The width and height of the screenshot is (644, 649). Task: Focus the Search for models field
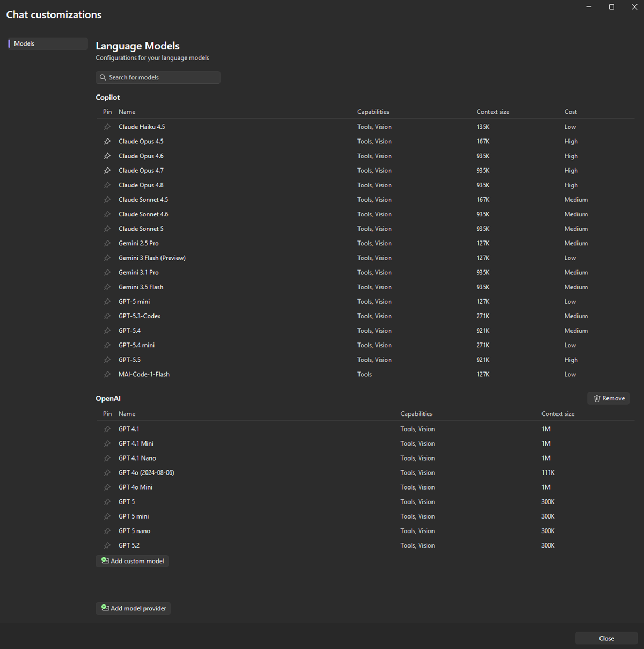tap(158, 77)
